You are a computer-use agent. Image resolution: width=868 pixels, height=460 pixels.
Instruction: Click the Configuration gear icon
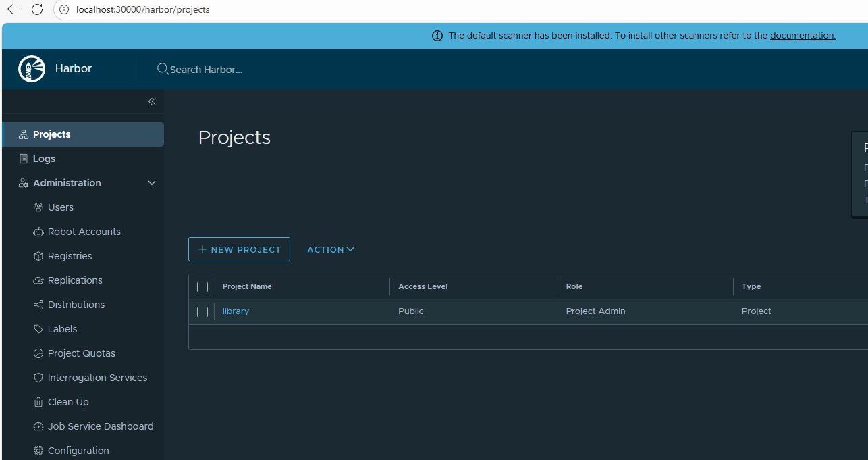click(x=38, y=451)
